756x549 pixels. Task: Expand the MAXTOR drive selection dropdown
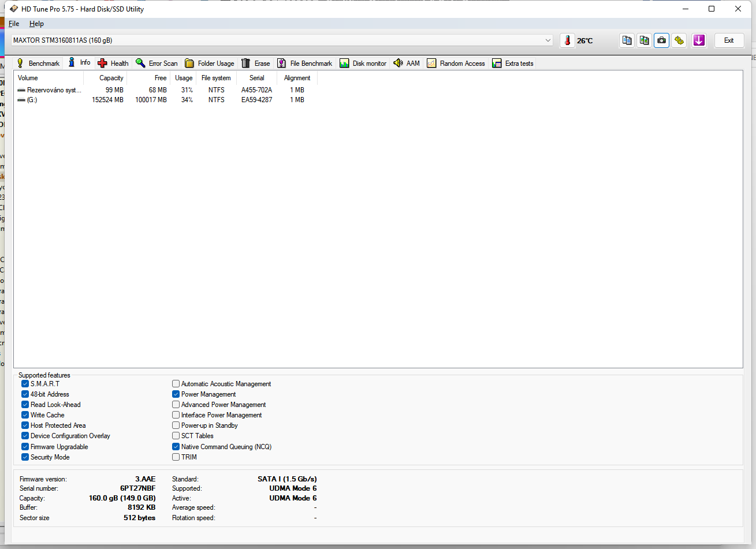[548, 40]
